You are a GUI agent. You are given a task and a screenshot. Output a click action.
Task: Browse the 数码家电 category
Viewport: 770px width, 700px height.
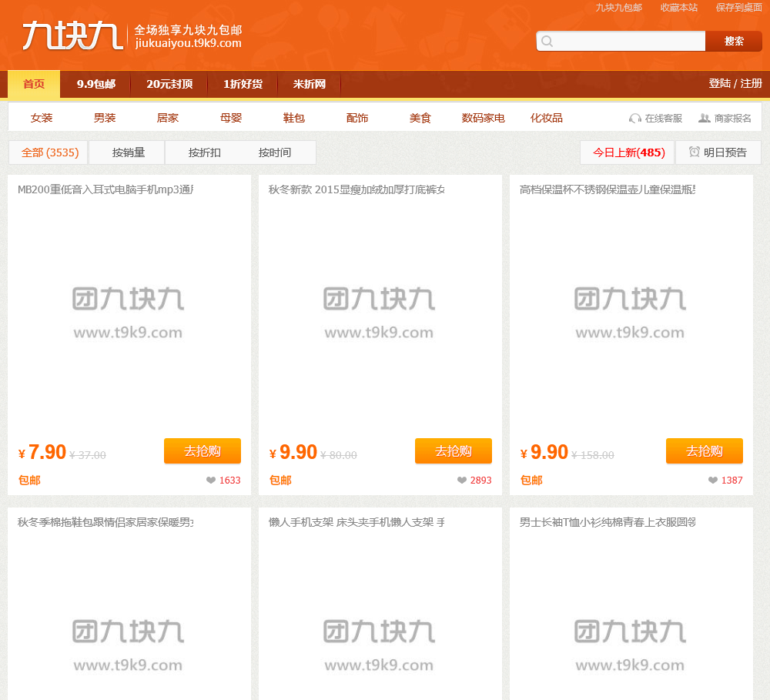coord(484,118)
